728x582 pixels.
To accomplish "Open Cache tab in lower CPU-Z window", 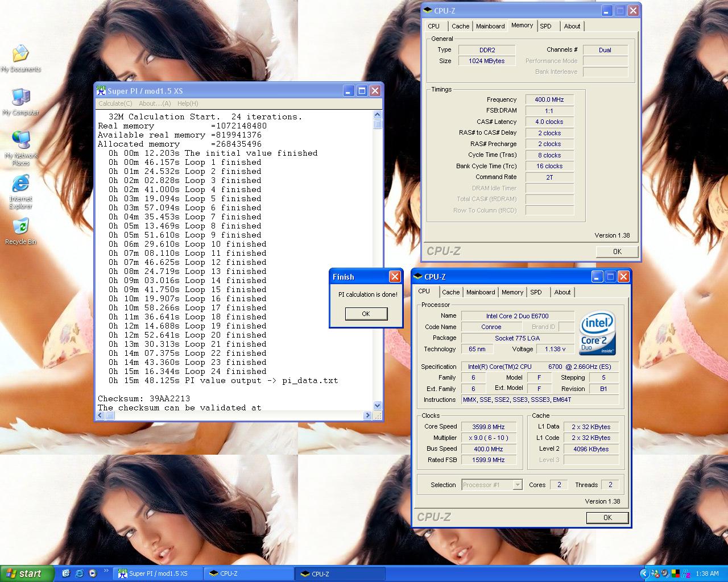I will tap(450, 292).
